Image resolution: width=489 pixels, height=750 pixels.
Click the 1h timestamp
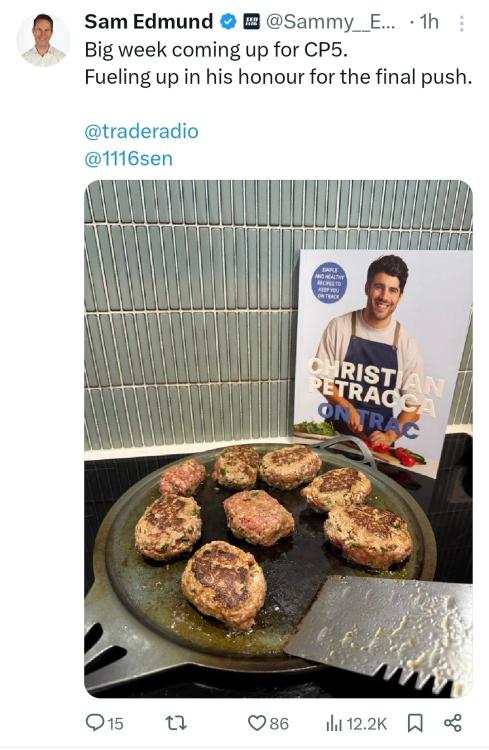(429, 22)
